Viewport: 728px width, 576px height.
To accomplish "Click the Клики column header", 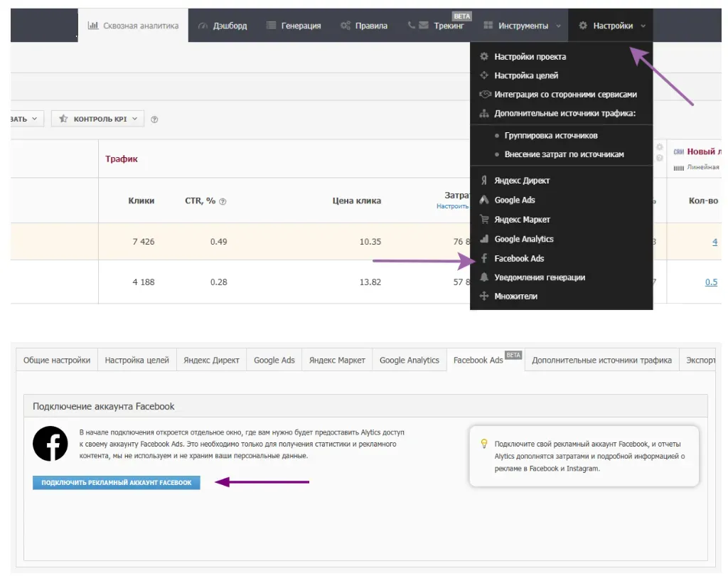I will tap(141, 201).
